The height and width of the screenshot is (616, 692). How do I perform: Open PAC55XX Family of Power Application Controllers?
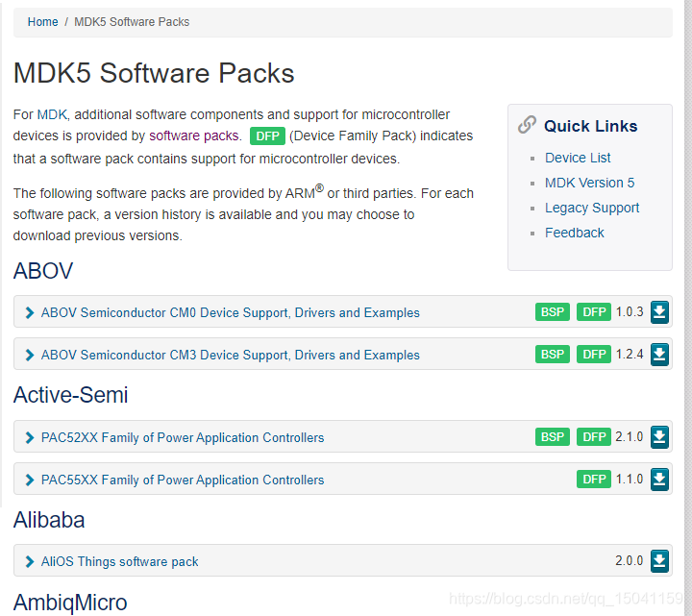(183, 480)
